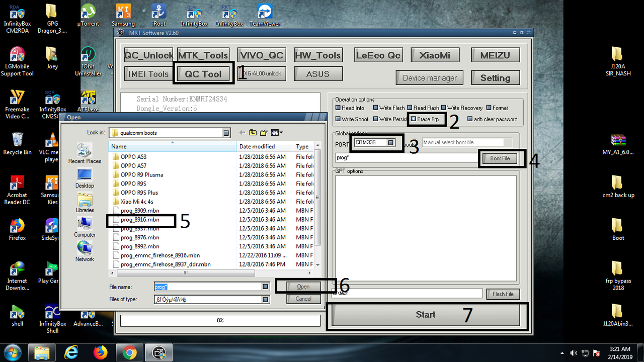The height and width of the screenshot is (362, 644).
Task: Toggle the Write Persist checkbox
Action: [x=376, y=119]
